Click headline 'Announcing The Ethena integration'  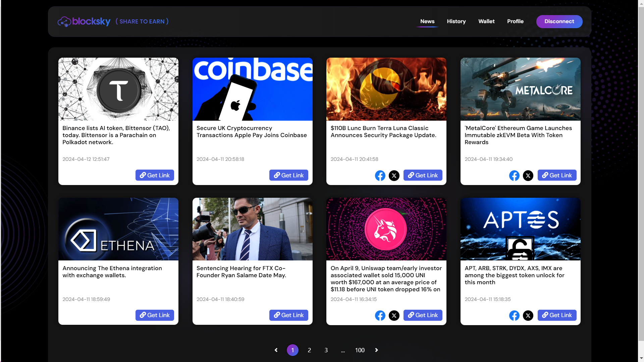coord(112,272)
